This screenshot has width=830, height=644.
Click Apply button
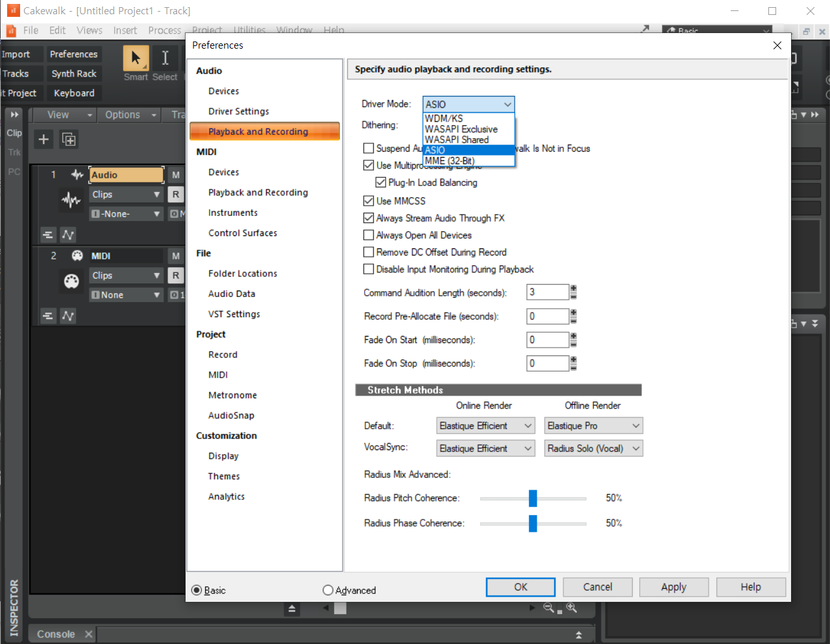[674, 587]
